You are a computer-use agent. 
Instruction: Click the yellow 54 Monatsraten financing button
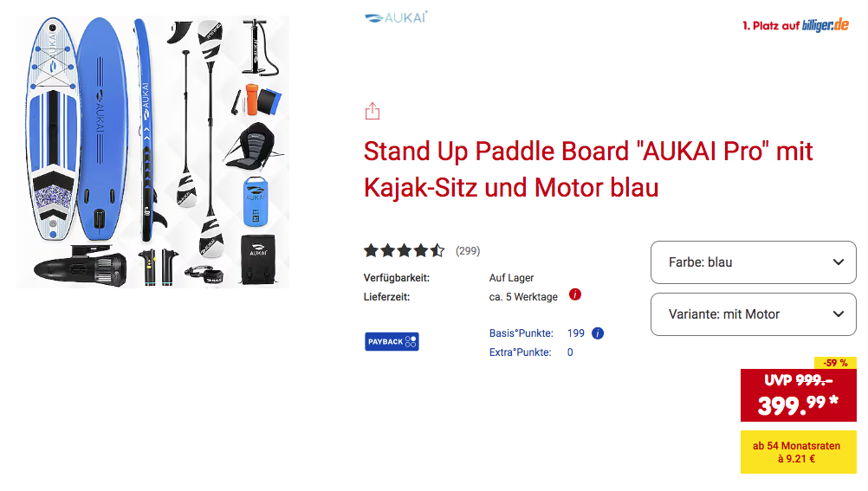point(798,452)
